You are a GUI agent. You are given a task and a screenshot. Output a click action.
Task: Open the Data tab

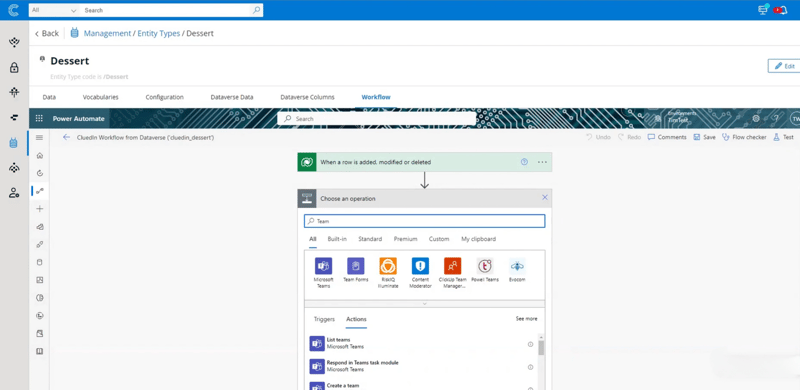point(49,97)
